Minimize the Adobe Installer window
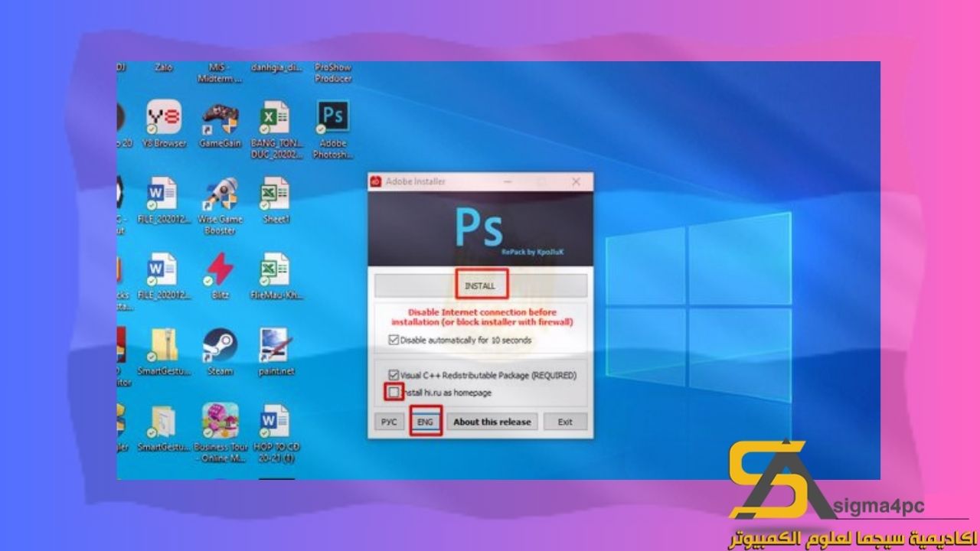The width and height of the screenshot is (980, 551). [x=508, y=182]
